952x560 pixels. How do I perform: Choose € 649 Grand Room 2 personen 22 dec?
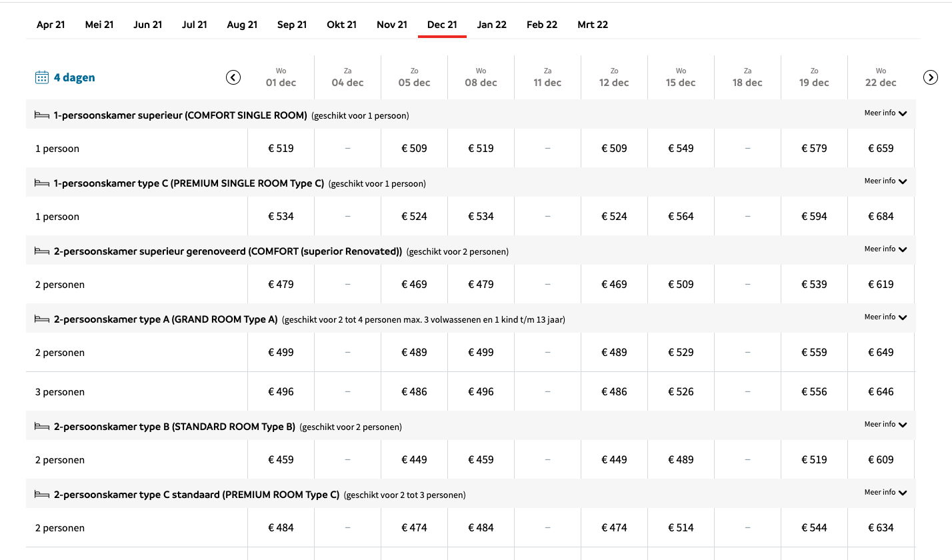click(x=881, y=352)
